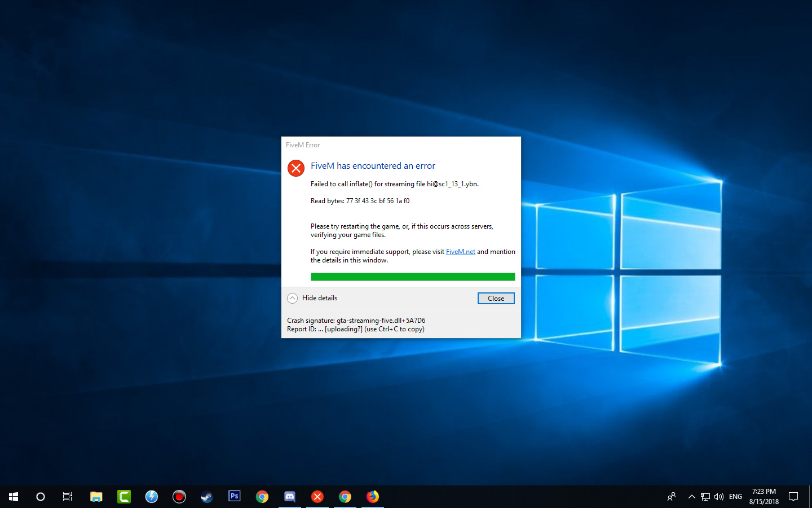
Task: Show hidden icons in the system tray
Action: coord(691,496)
